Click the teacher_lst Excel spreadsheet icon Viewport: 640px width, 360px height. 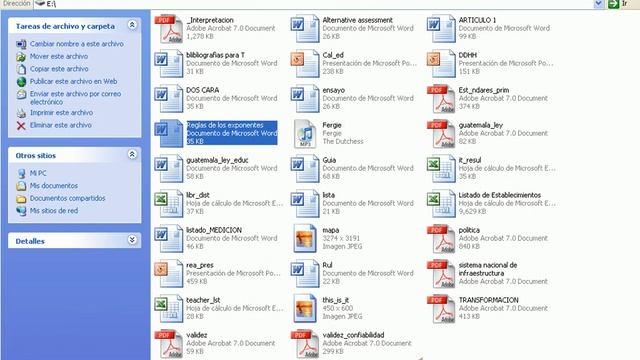169,309
